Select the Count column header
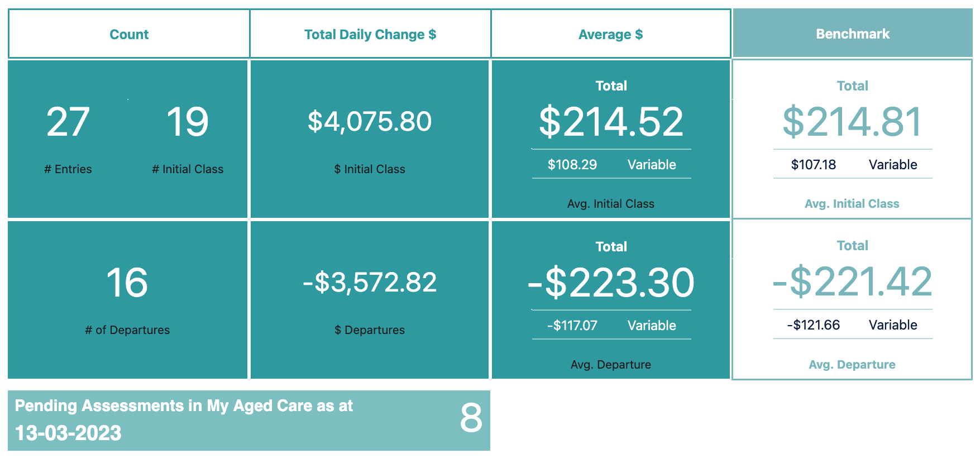This screenshot has height=458, width=980. 129,34
